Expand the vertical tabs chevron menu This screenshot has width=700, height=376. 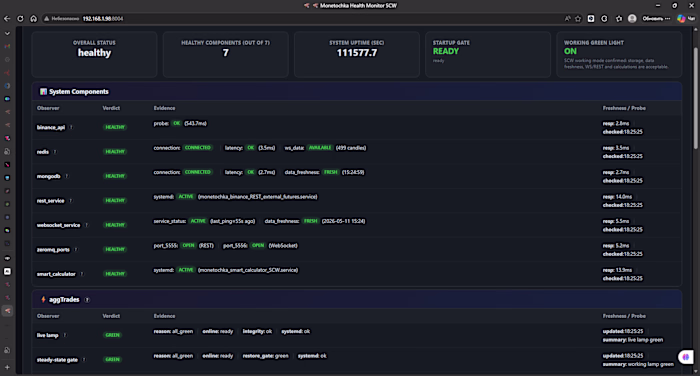pyautogui.click(x=7, y=33)
